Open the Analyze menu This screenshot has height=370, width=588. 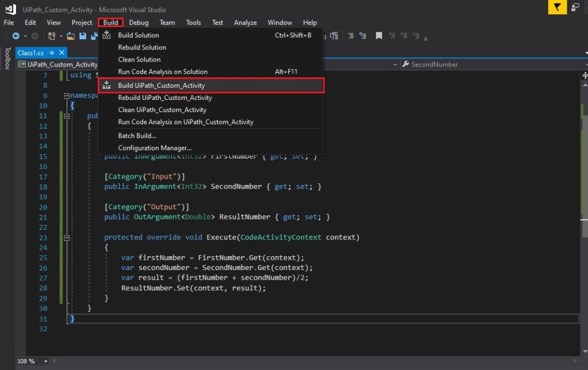click(x=245, y=22)
